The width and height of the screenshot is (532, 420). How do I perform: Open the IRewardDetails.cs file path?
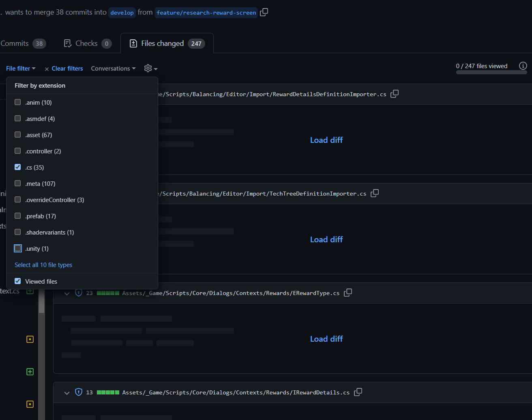point(236,392)
